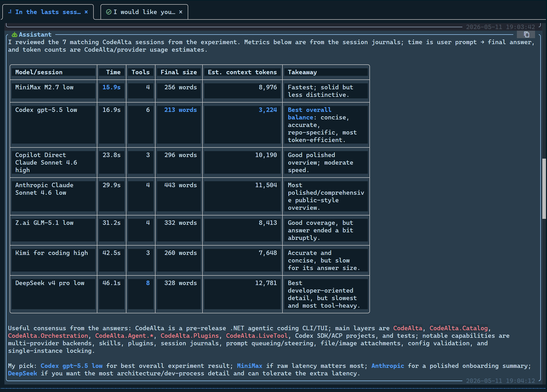Click the 'Est. context tokens' column header
The height and width of the screenshot is (392, 547).
tap(242, 72)
